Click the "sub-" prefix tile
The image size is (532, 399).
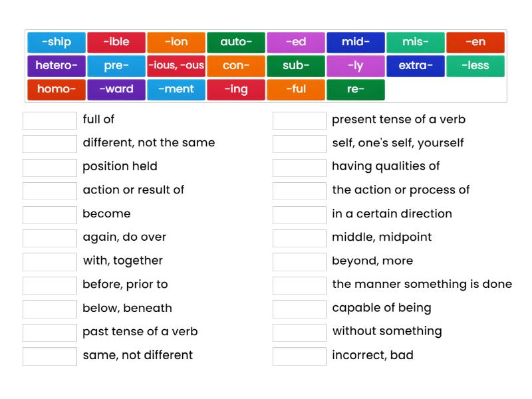coord(295,66)
